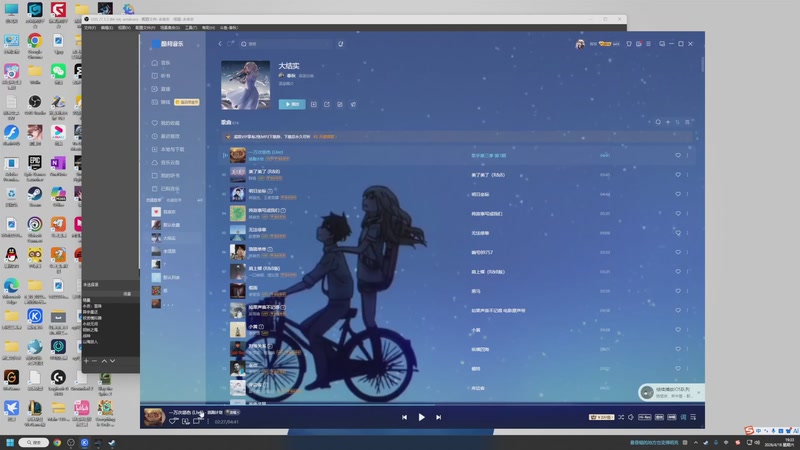The height and width of the screenshot is (450, 800).
Task: Open the current-song share icon in player bar
Action: 197,421
